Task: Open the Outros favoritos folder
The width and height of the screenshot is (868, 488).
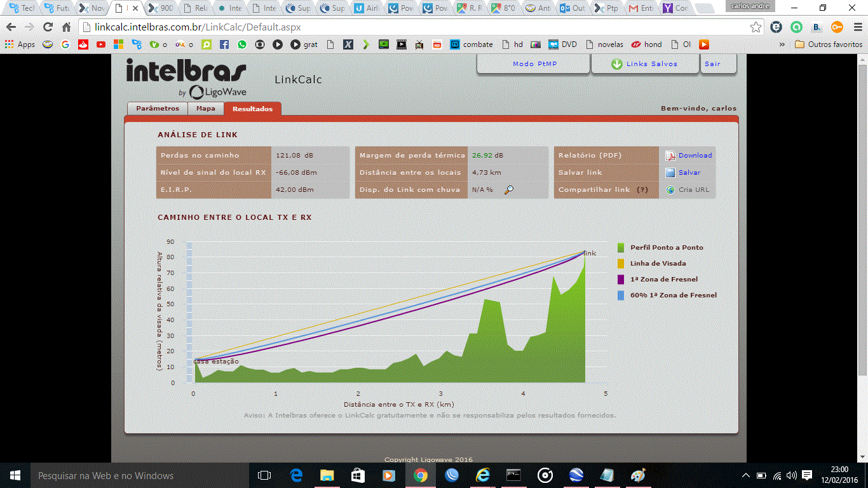Action: (829, 44)
